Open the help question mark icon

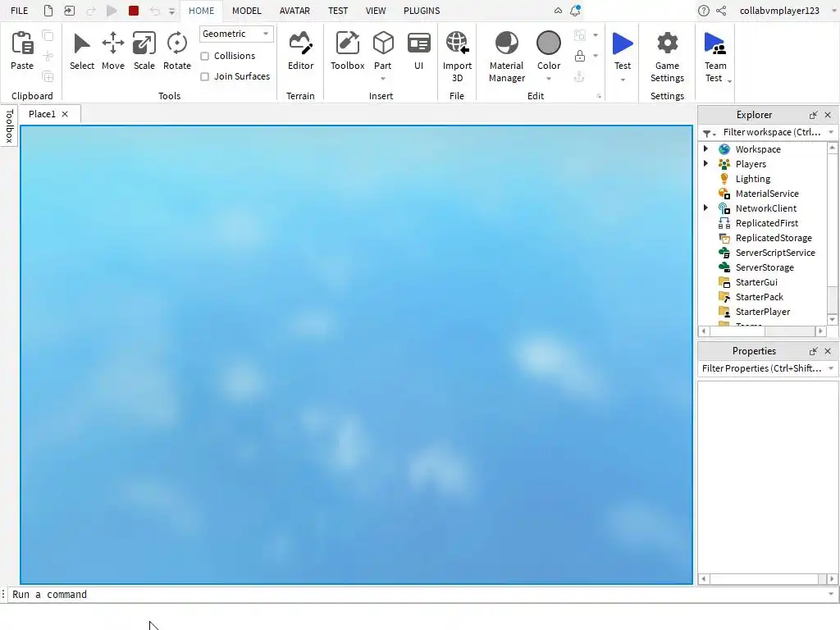(703, 11)
